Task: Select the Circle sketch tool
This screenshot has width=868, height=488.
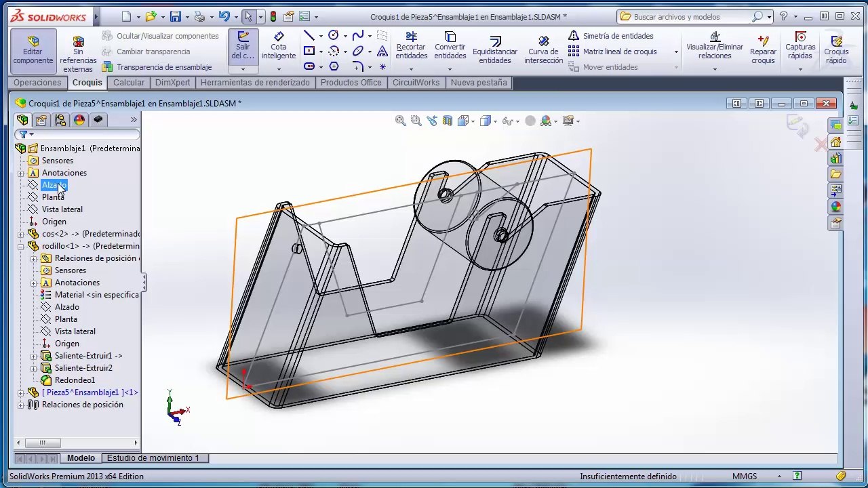Action: point(334,36)
